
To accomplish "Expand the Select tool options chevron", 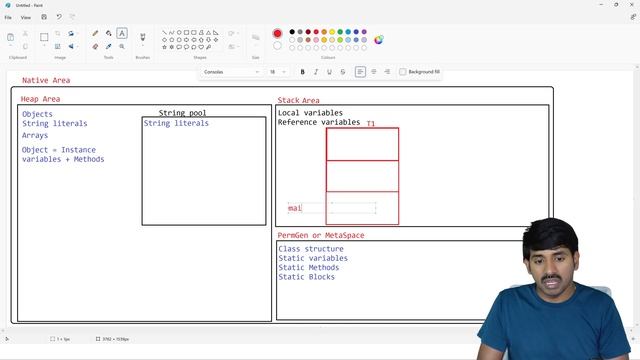I will point(44,46).
